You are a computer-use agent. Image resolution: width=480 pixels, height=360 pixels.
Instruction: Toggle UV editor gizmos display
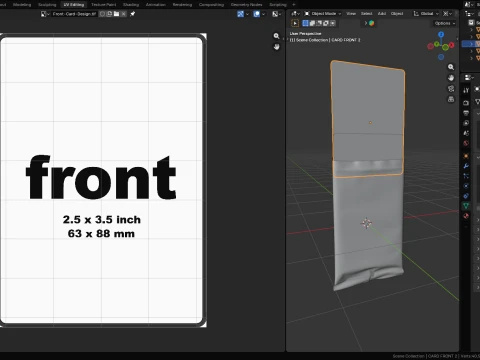pos(240,14)
